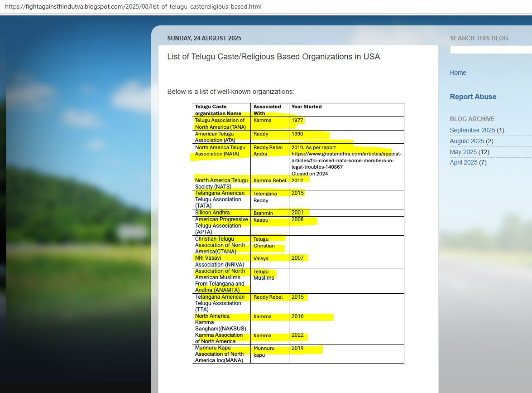Click the 'Below is a list' intro text

click(230, 92)
